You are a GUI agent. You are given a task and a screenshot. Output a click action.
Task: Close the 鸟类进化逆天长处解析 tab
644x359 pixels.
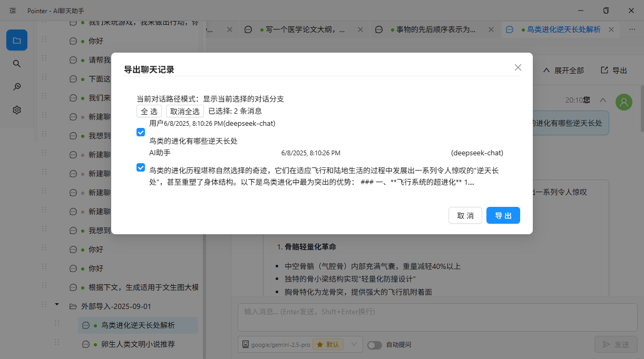click(611, 29)
